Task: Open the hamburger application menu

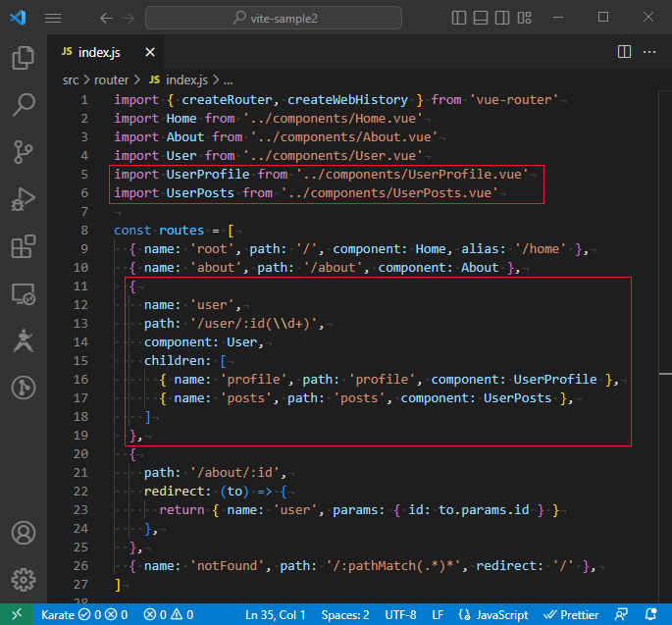Action: pos(53,18)
